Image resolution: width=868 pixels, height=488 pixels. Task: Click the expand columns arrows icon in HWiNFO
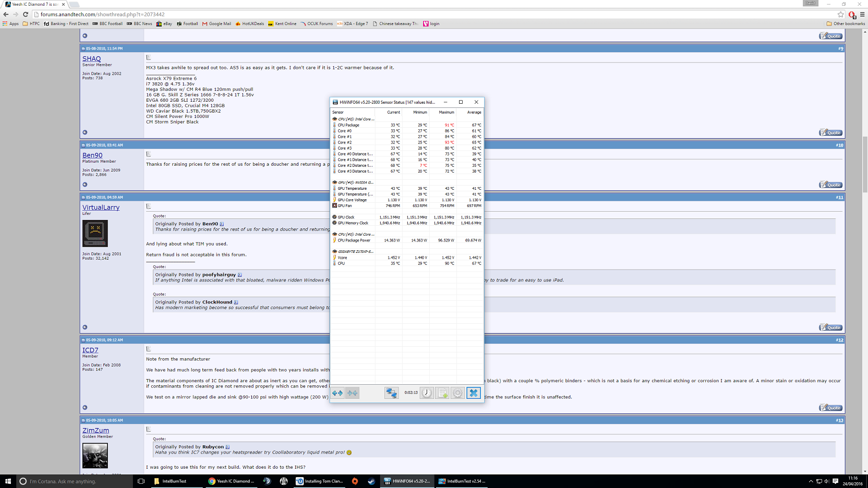tap(337, 393)
